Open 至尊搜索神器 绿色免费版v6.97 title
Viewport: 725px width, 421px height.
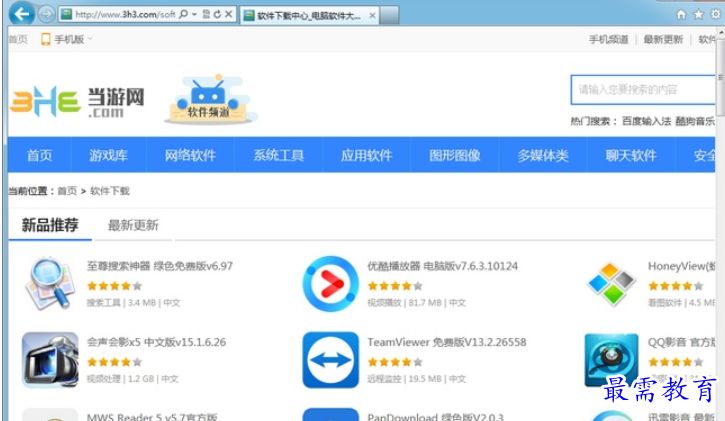point(160,266)
